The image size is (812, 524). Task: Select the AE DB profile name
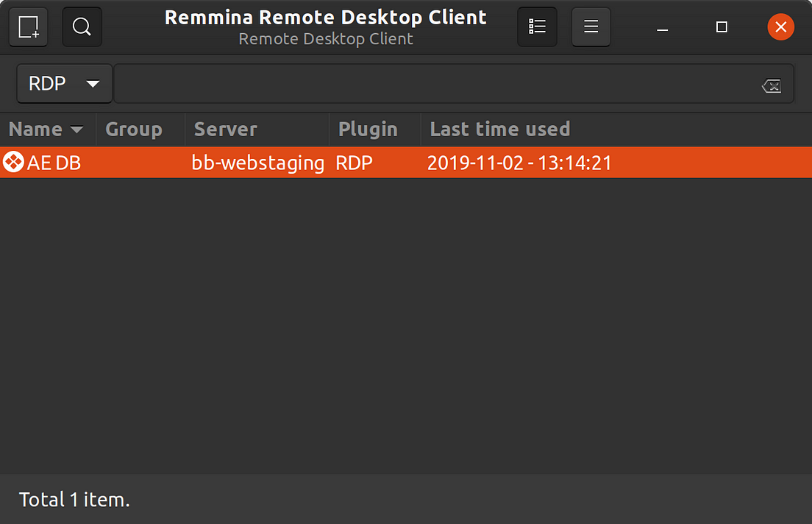(54, 163)
